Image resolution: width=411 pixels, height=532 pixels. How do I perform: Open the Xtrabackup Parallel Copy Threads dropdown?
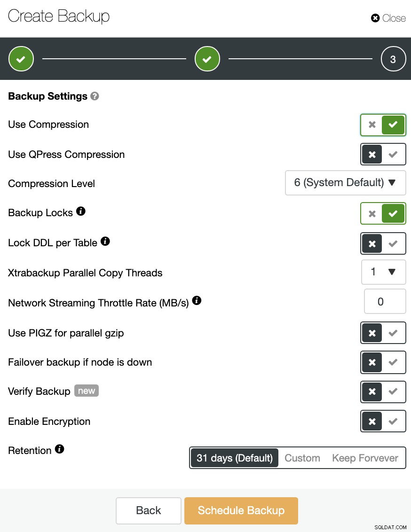coord(384,272)
